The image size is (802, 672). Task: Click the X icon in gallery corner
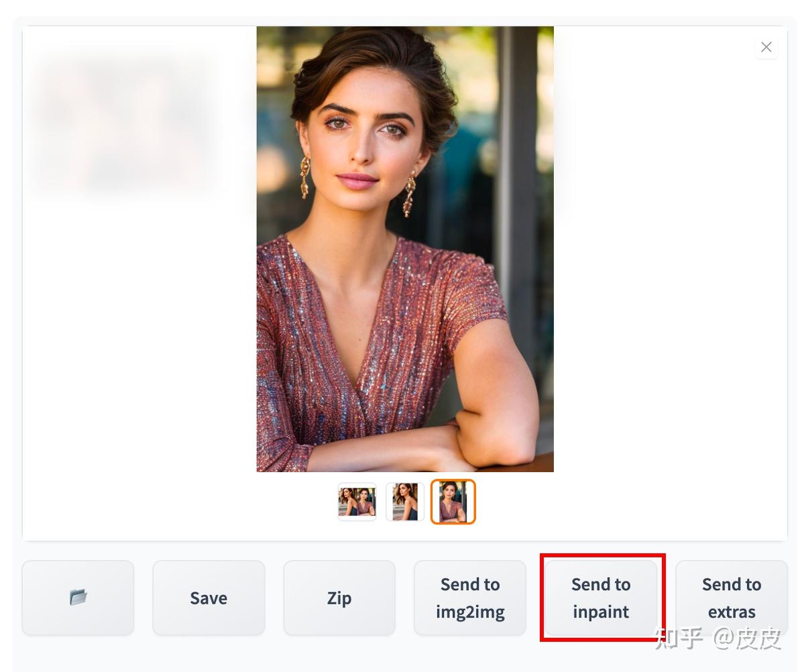tap(766, 47)
